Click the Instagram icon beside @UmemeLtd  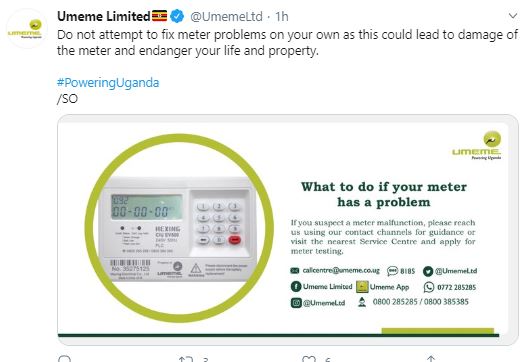coord(296,303)
